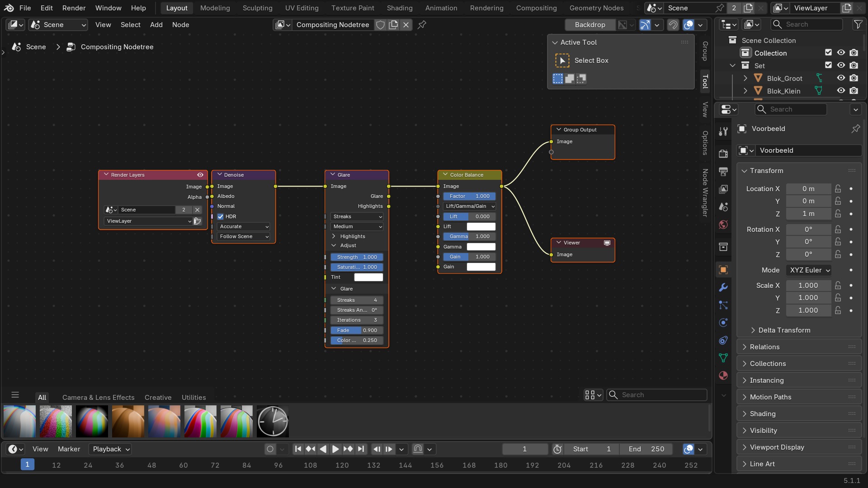Hide Blok_Groot in viewport
The width and height of the screenshot is (868, 488).
[841, 78]
